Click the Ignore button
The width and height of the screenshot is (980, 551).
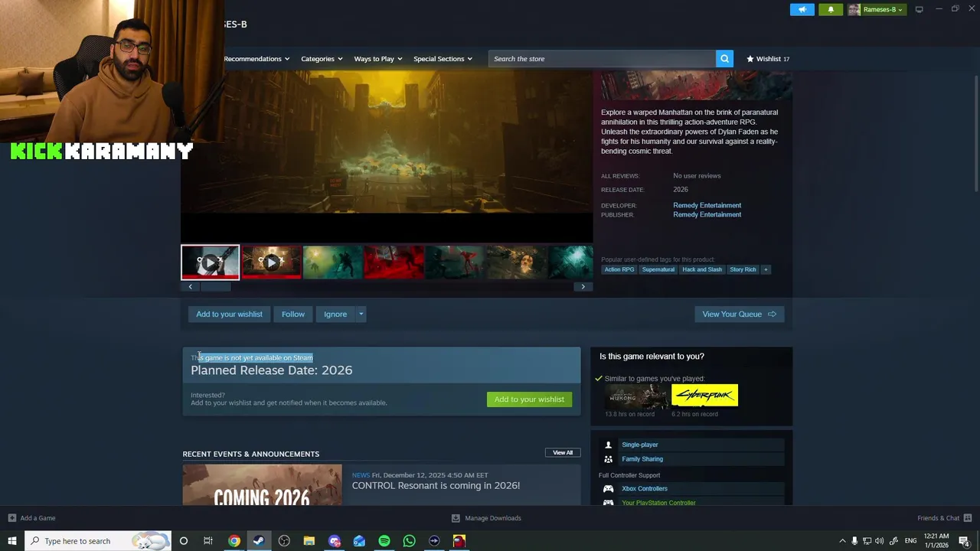[x=335, y=314]
